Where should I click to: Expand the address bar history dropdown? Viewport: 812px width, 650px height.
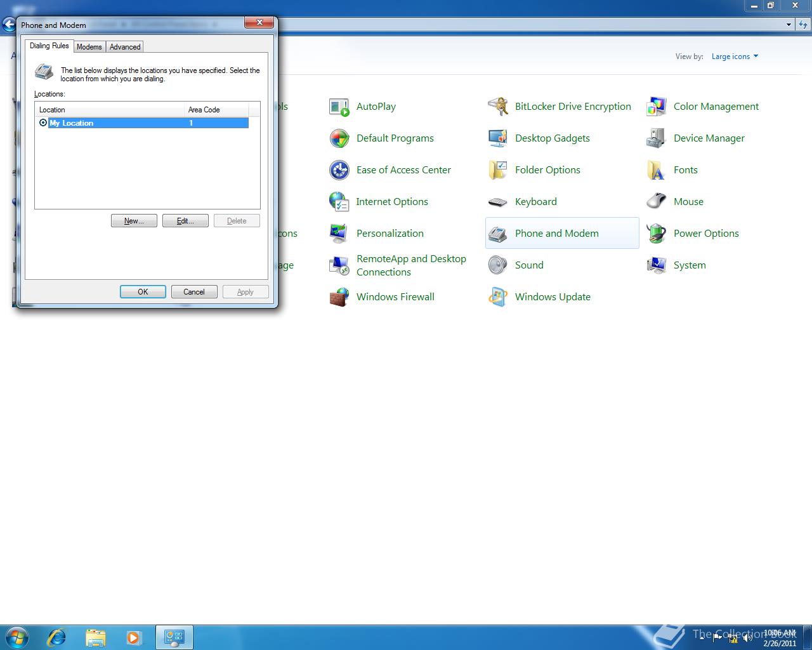pyautogui.click(x=789, y=25)
